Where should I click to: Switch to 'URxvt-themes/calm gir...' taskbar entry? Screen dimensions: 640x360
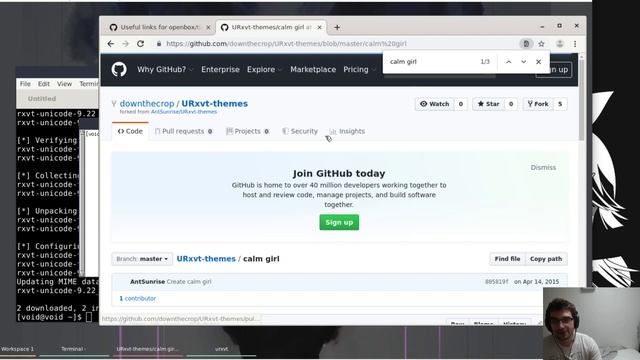[147, 349]
